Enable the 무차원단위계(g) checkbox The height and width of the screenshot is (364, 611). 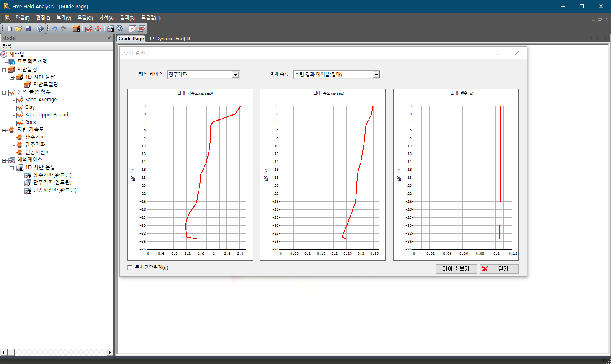(130, 267)
